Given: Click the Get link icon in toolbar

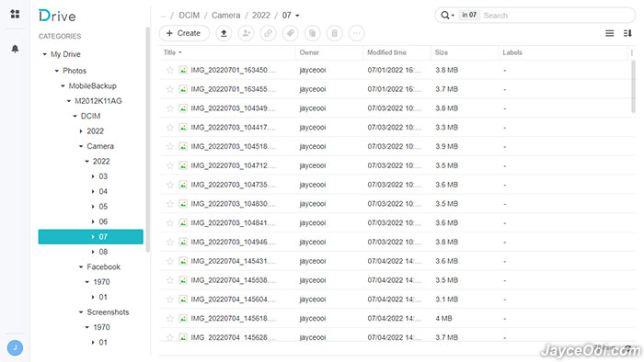Looking at the screenshot, I should coord(269,33).
